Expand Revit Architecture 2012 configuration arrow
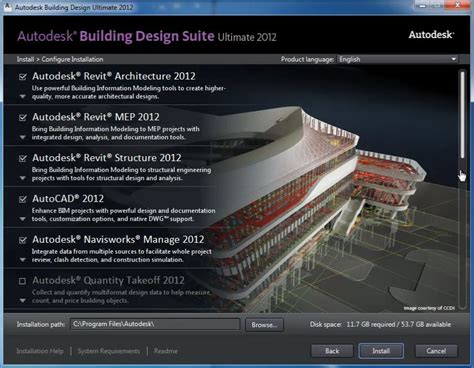The width and height of the screenshot is (474, 368). tap(23, 96)
